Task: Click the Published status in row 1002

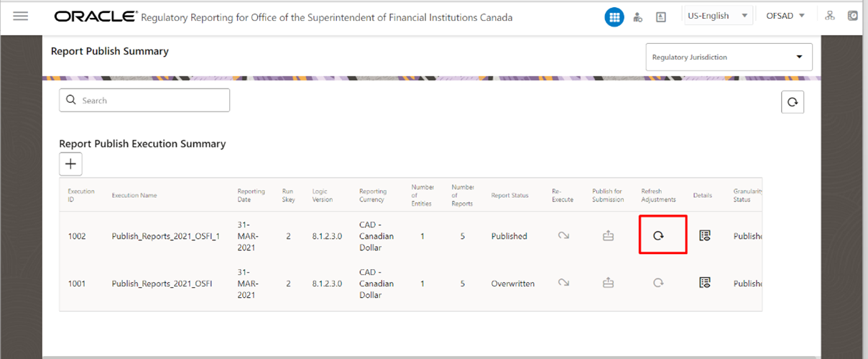Action: (x=509, y=236)
